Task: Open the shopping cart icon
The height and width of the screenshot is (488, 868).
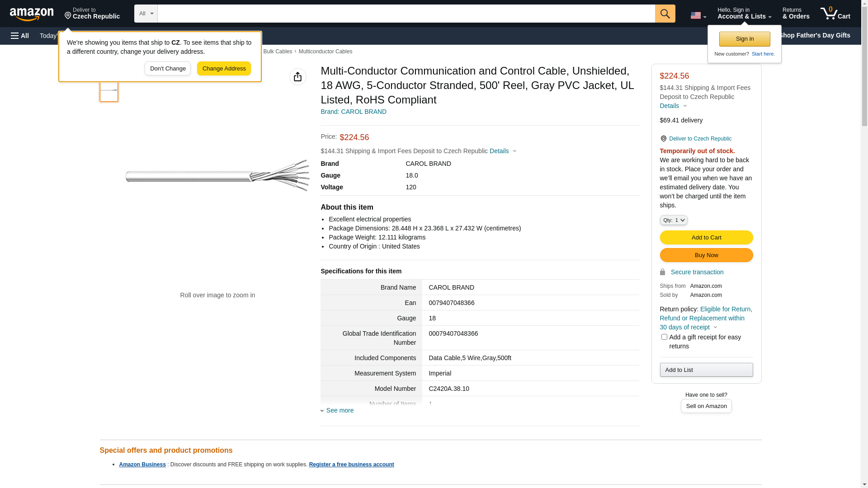Action: 835,14
